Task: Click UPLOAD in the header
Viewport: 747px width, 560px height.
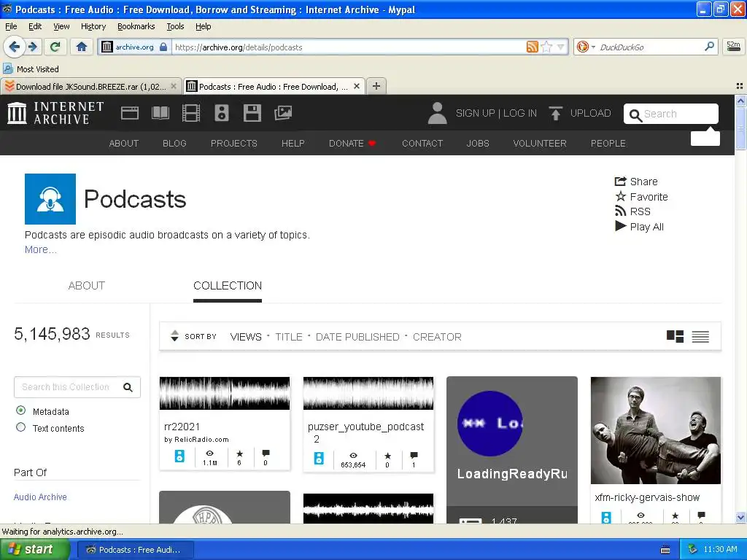Action: [x=590, y=113]
